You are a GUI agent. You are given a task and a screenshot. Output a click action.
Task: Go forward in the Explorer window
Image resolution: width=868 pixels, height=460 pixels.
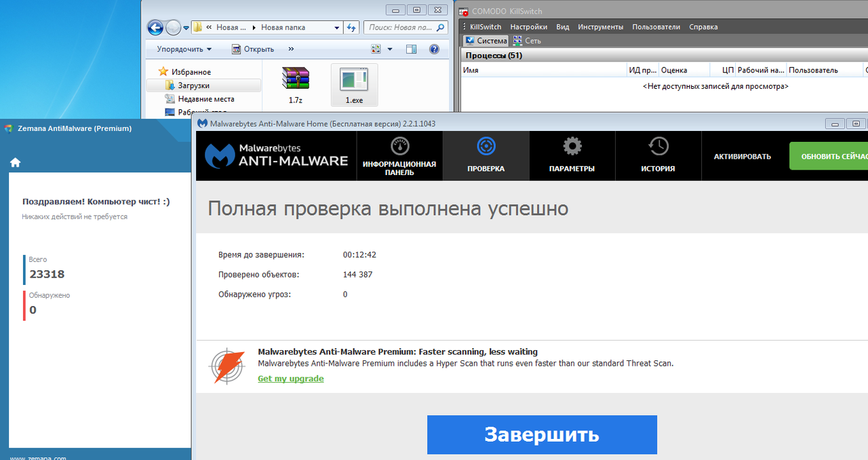tap(174, 27)
